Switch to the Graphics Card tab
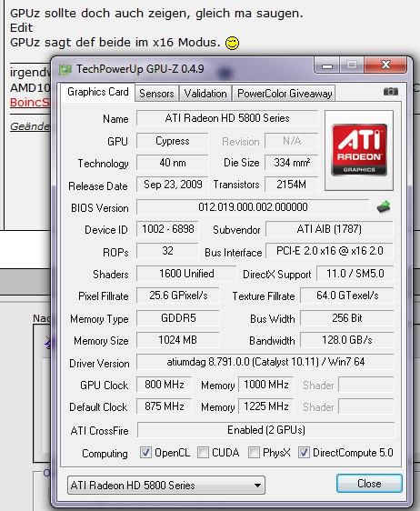This screenshot has width=420, height=511. pyautogui.click(x=98, y=92)
